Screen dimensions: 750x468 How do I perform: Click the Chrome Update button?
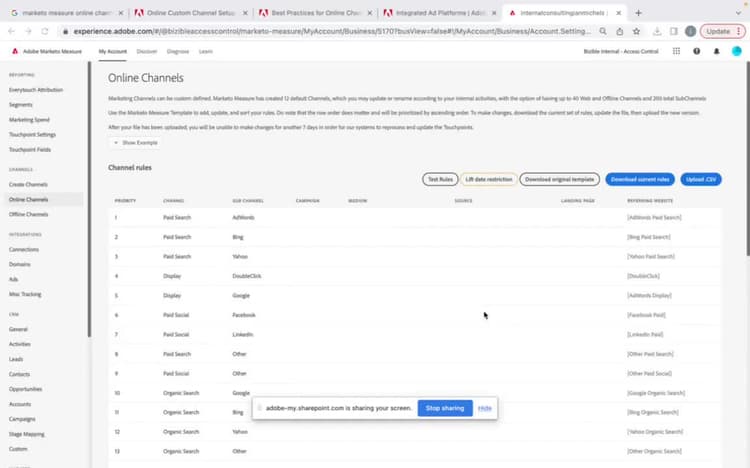[723, 31]
